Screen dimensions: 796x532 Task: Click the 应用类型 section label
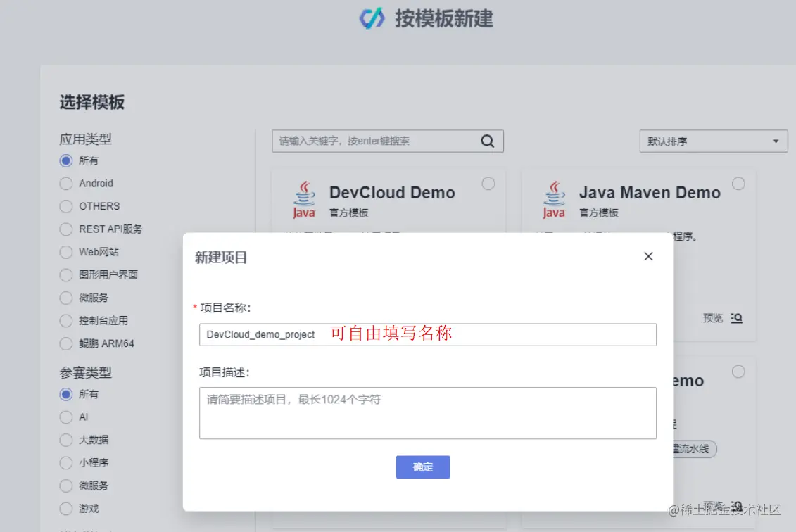[x=85, y=139]
